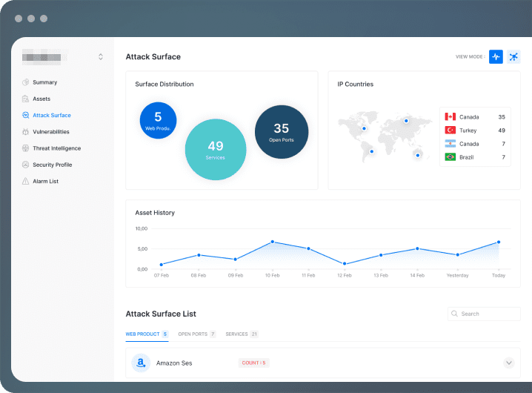Open the Services tab
This screenshot has width=532, height=393.
coord(242,334)
